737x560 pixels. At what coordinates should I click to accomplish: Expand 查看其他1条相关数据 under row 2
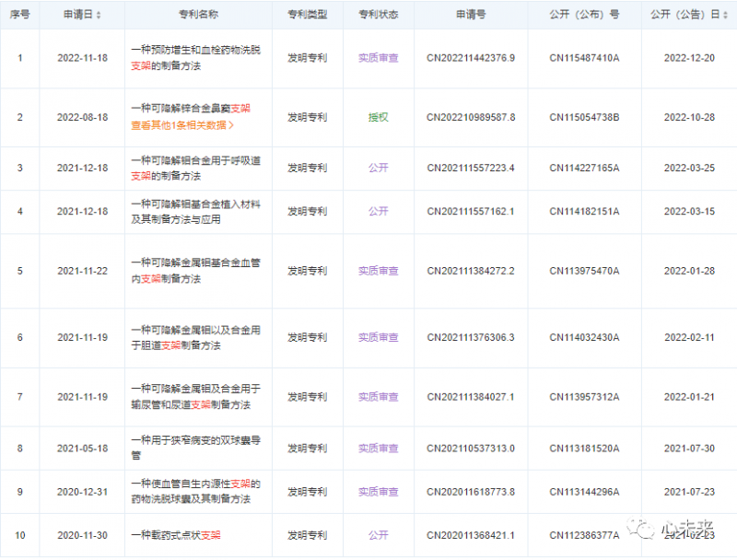[x=181, y=125]
